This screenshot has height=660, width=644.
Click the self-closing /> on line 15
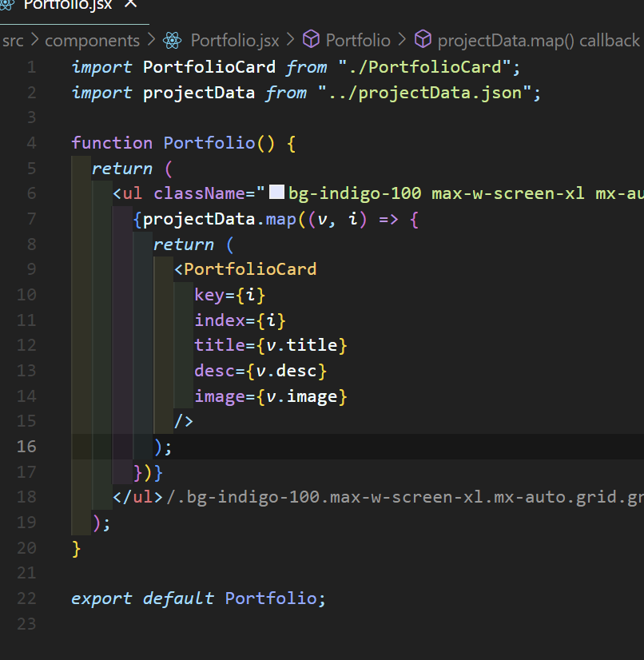tap(184, 421)
